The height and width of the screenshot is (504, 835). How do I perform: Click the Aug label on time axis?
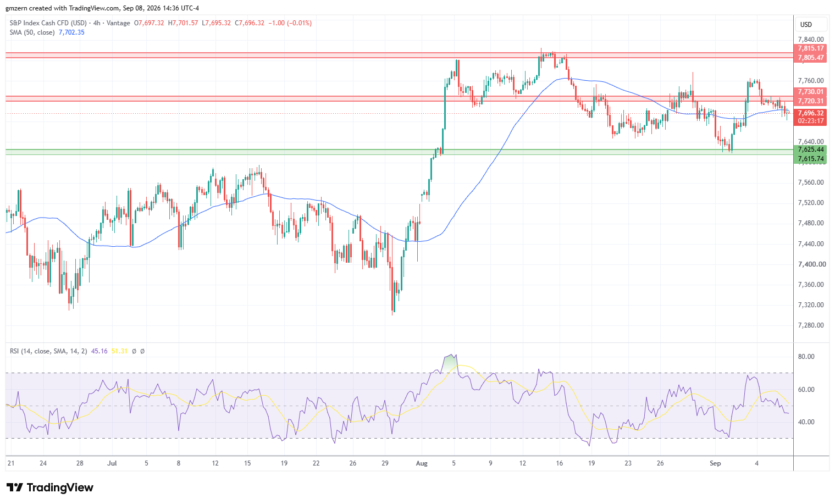[x=422, y=463]
